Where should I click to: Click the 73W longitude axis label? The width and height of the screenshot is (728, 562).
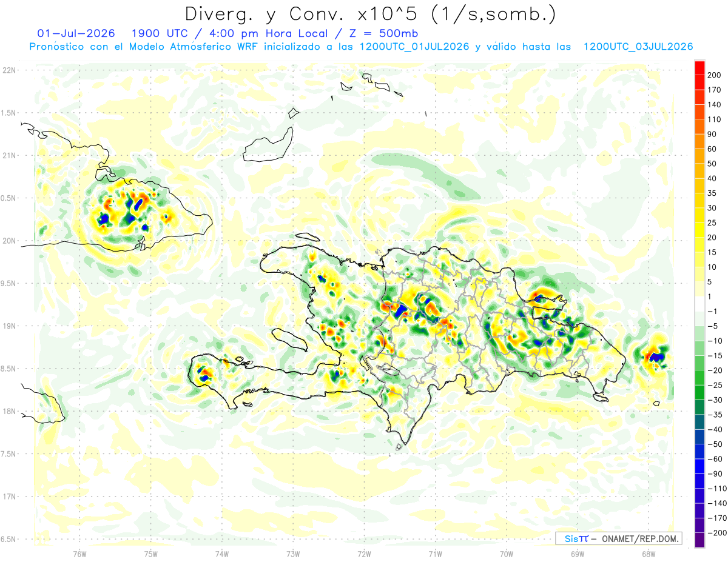click(x=293, y=554)
